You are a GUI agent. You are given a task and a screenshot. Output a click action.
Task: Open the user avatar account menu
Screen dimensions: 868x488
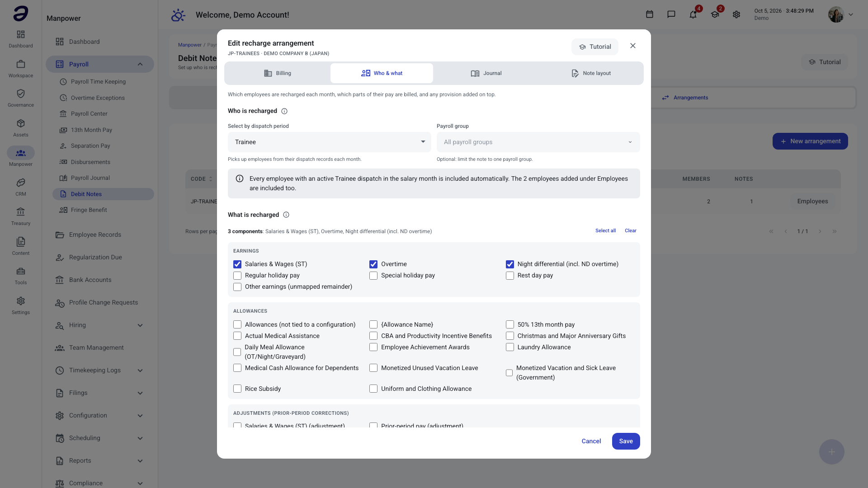click(x=841, y=14)
